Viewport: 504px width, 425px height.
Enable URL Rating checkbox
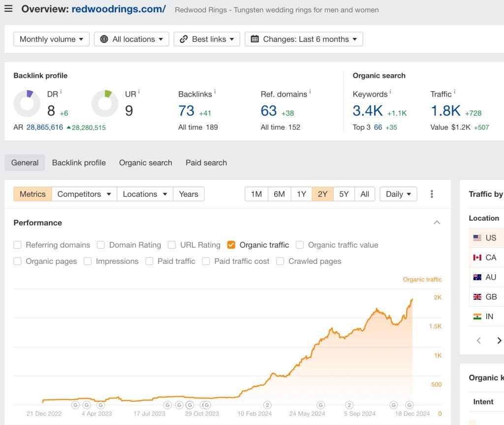[172, 245]
